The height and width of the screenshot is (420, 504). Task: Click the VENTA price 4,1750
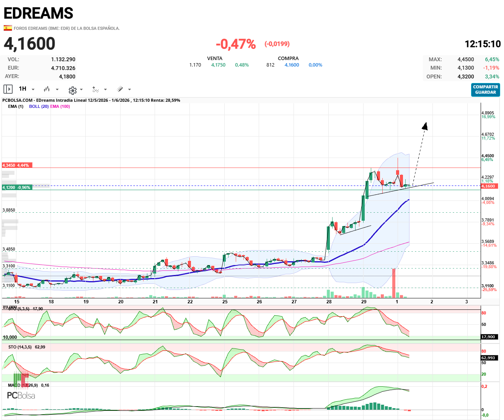[218, 65]
